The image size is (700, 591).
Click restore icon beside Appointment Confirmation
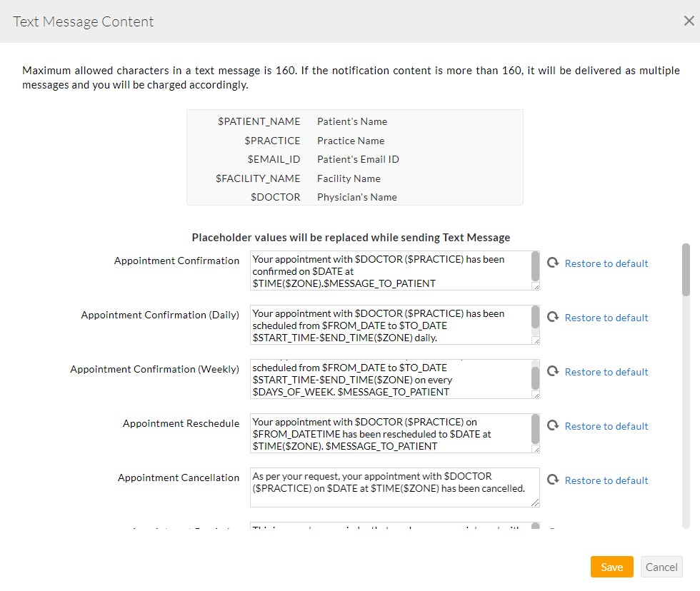[552, 263]
